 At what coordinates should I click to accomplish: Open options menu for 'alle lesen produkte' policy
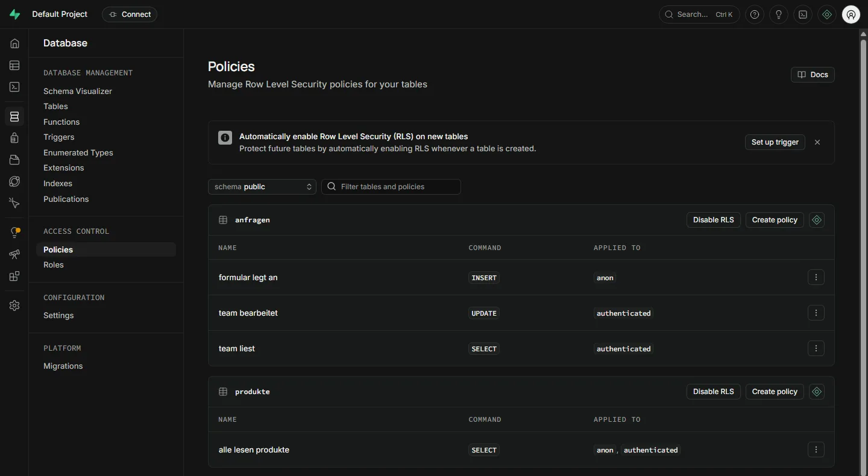[x=816, y=449]
